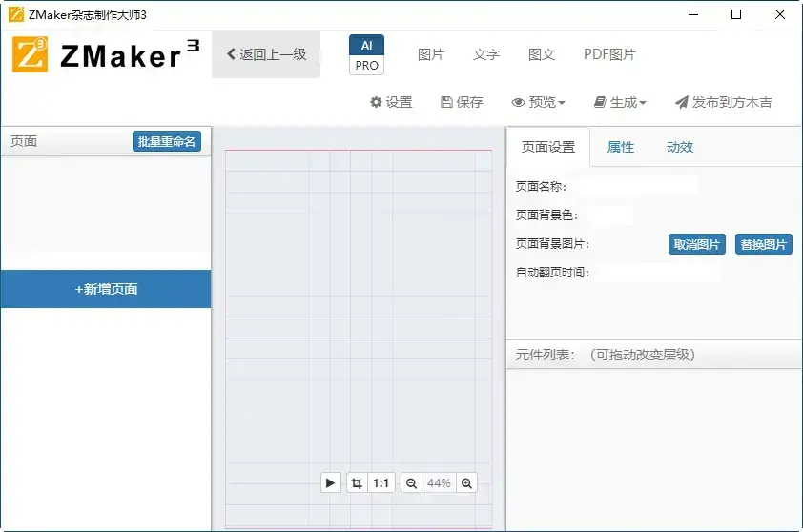Image resolution: width=803 pixels, height=532 pixels.
Task: Click 替换图片 button
Action: [763, 244]
